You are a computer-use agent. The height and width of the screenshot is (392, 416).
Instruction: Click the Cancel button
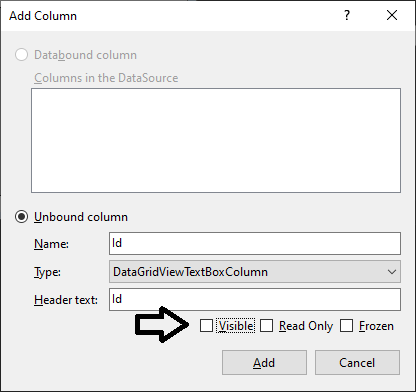[x=357, y=362]
